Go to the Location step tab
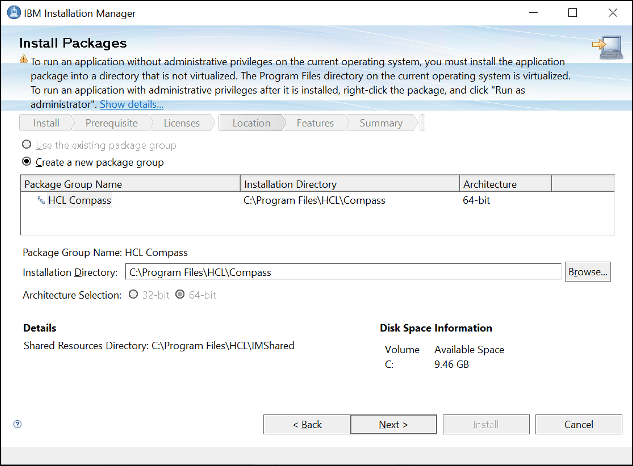 click(x=251, y=123)
